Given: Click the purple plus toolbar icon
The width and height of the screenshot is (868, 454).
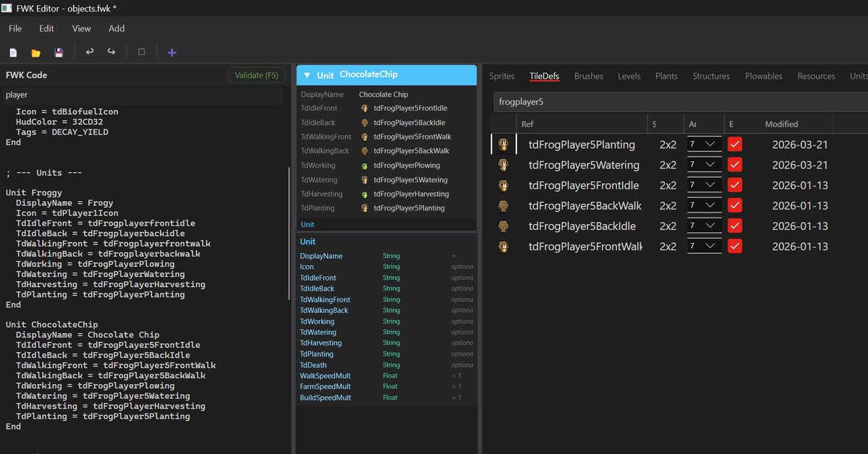Looking at the screenshot, I should [171, 52].
